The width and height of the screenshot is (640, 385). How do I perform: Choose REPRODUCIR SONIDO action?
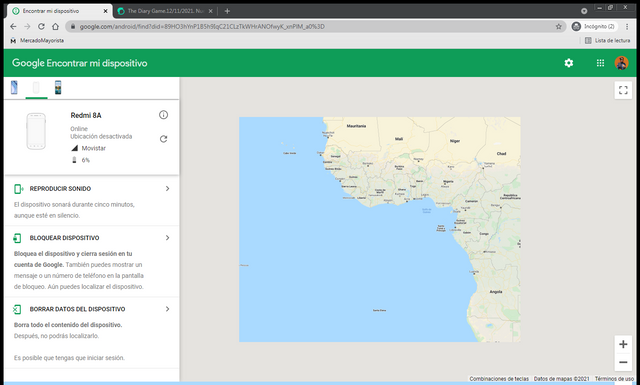pyautogui.click(x=60, y=189)
